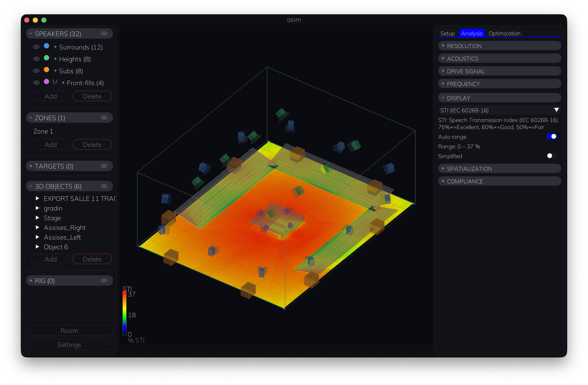Open the STI (IEC 60268-16) dropdown
588x385 pixels.
(x=499, y=110)
